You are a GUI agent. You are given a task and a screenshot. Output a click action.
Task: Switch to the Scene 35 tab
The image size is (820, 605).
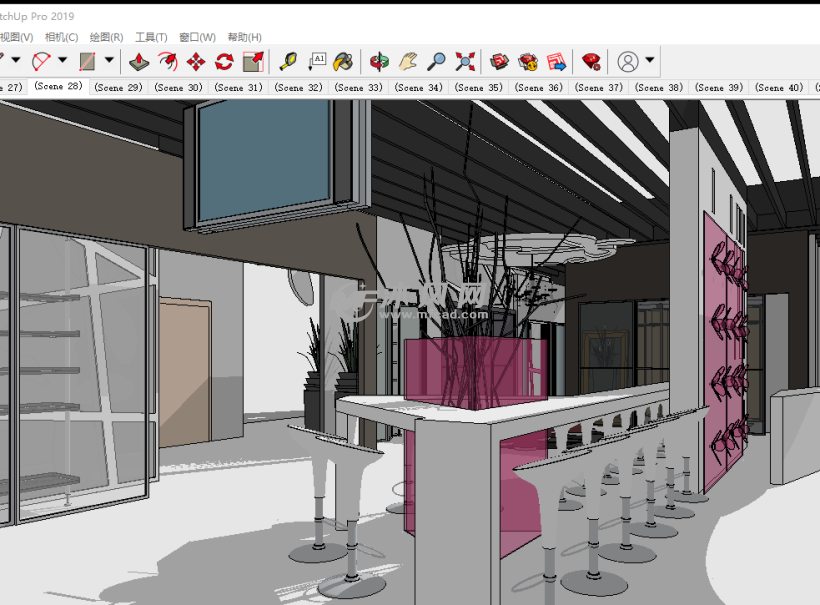pos(479,87)
